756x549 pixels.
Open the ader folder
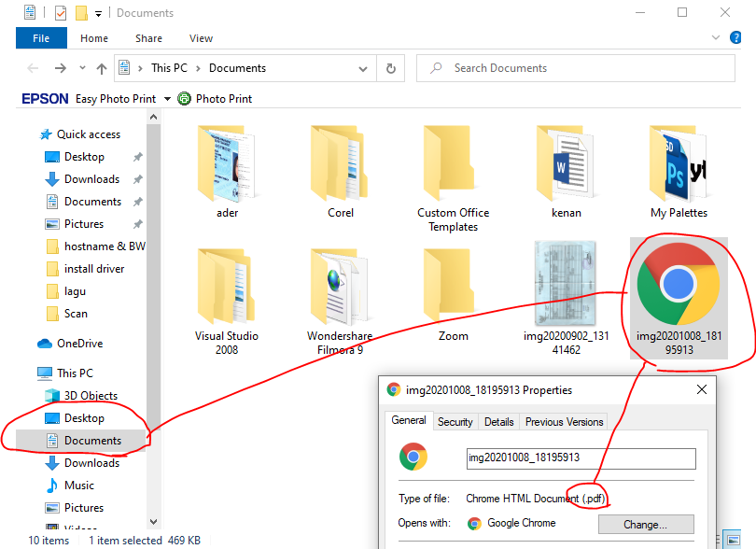[227, 171]
